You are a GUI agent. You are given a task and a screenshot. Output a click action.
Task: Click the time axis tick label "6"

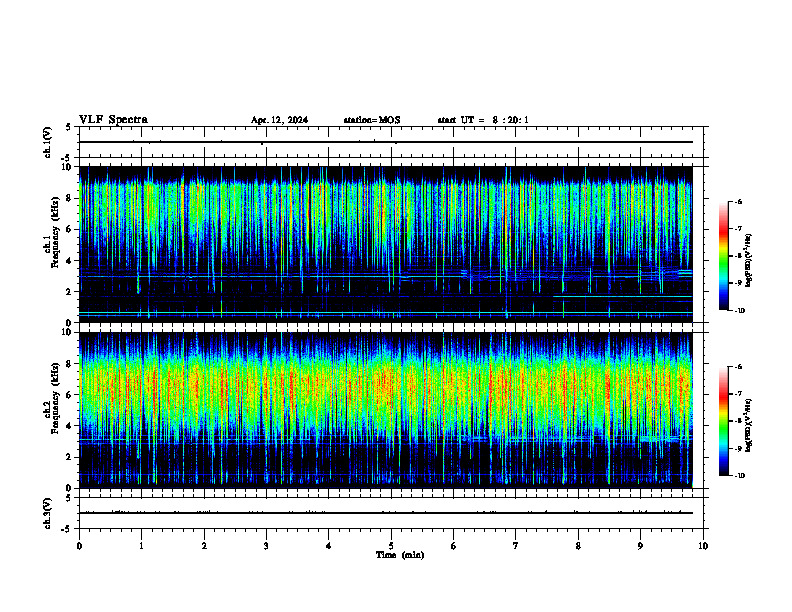[x=454, y=546]
